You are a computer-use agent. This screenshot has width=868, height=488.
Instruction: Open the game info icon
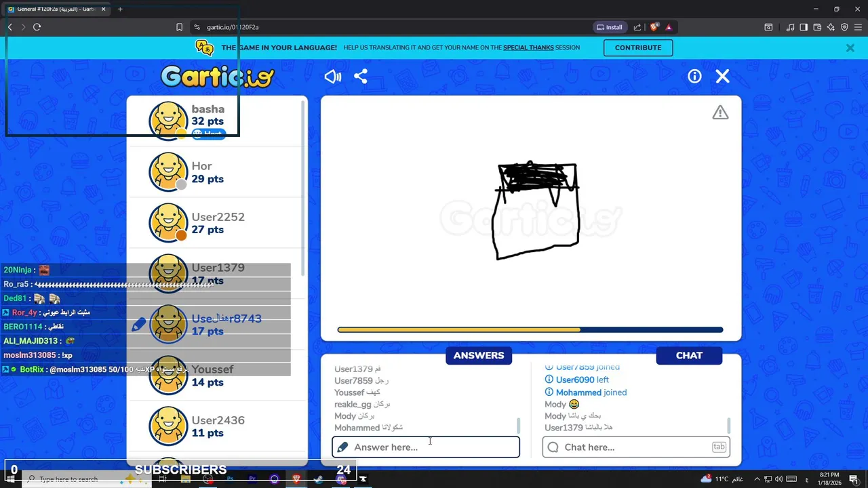click(694, 77)
